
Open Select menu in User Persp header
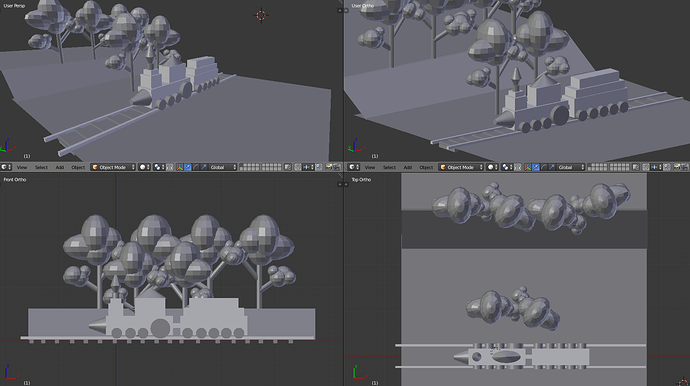coord(41,167)
